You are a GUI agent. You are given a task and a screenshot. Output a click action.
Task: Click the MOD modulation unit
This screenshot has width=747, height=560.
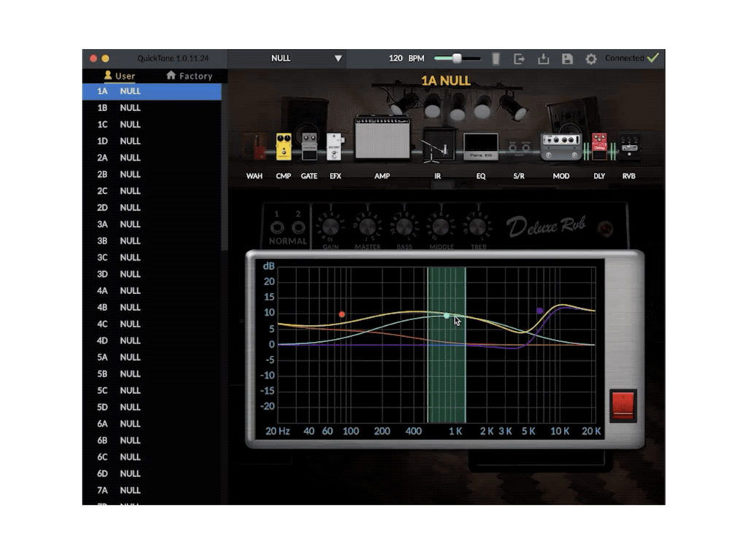560,145
